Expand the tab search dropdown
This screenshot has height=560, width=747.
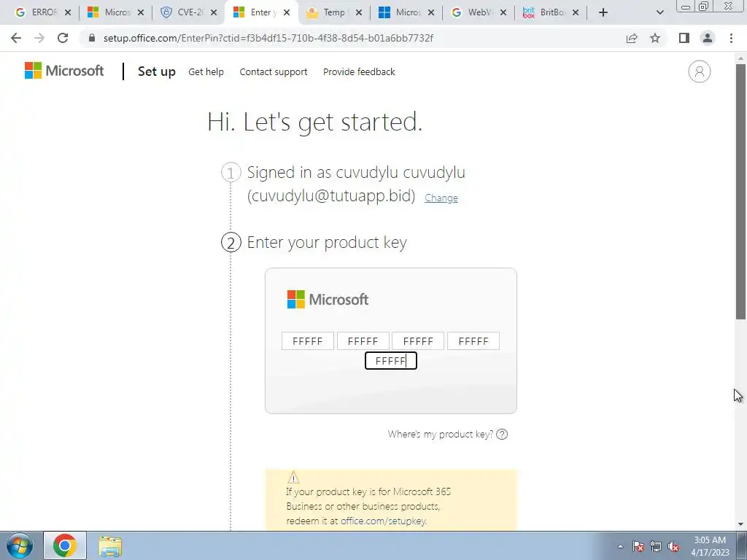coord(659,12)
